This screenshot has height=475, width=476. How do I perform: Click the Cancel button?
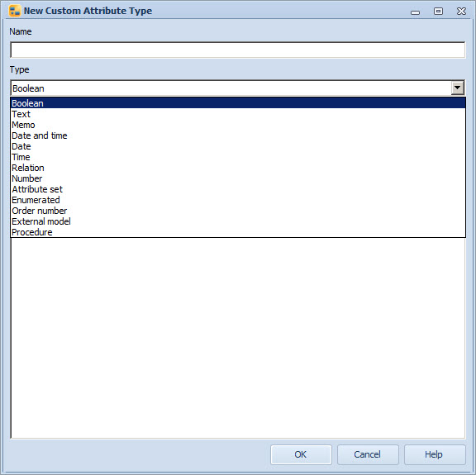pos(368,454)
